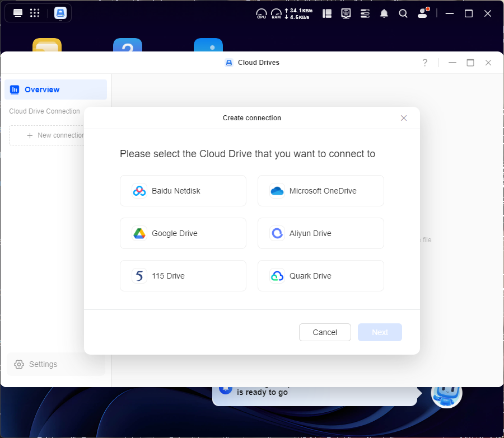Open the Cloud Drives help icon
This screenshot has width=504, height=438.
[x=425, y=63]
